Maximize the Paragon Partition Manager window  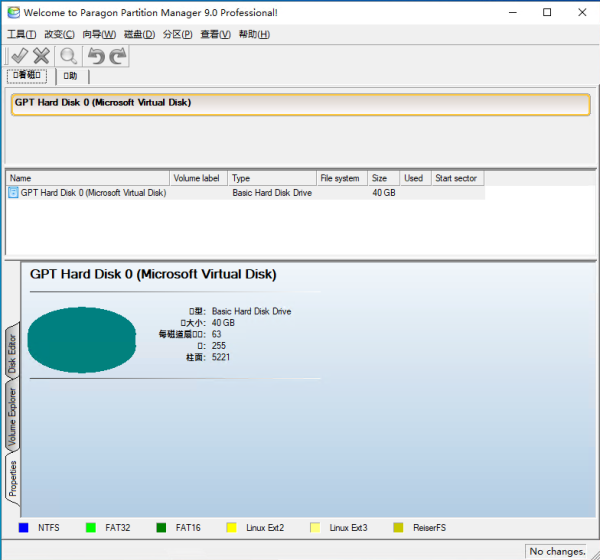(547, 12)
